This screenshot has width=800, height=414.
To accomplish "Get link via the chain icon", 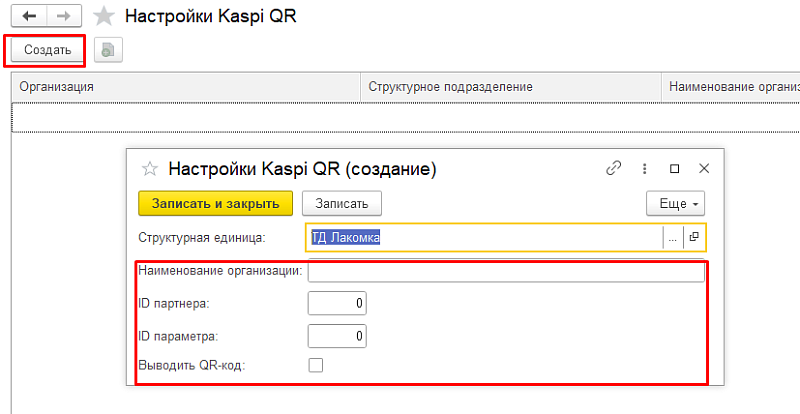I will [x=614, y=169].
